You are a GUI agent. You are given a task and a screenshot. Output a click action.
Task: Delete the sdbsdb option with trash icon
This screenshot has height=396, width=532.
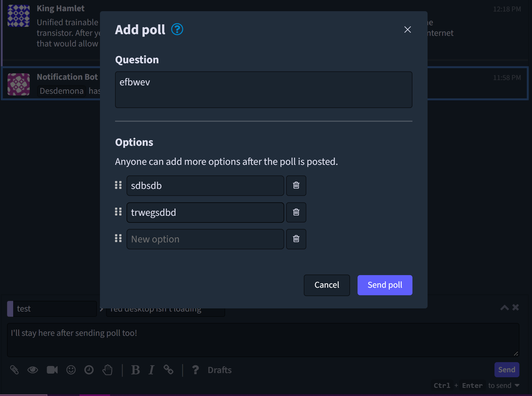[x=296, y=186]
